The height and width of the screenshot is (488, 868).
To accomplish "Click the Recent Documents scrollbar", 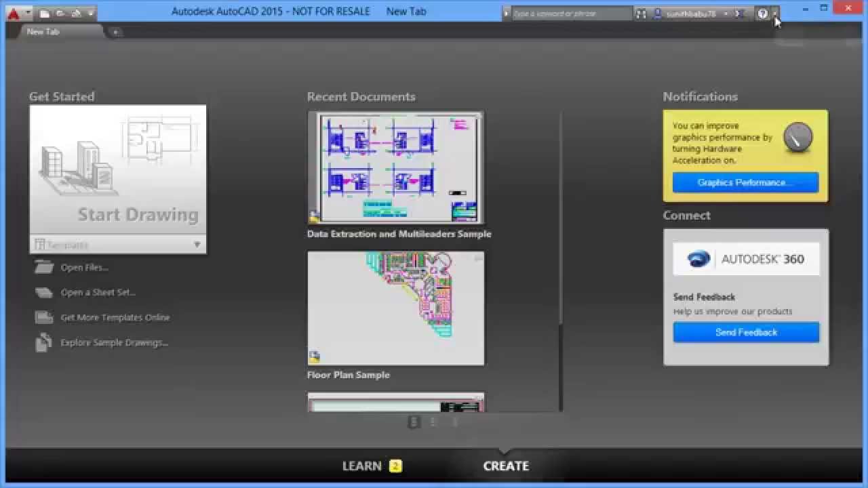I will click(x=561, y=261).
